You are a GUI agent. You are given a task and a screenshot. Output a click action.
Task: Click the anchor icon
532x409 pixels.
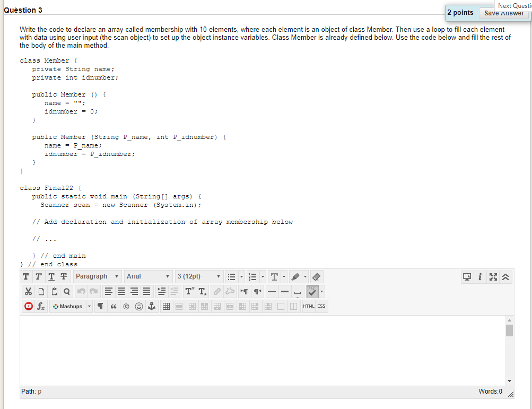[152, 306]
